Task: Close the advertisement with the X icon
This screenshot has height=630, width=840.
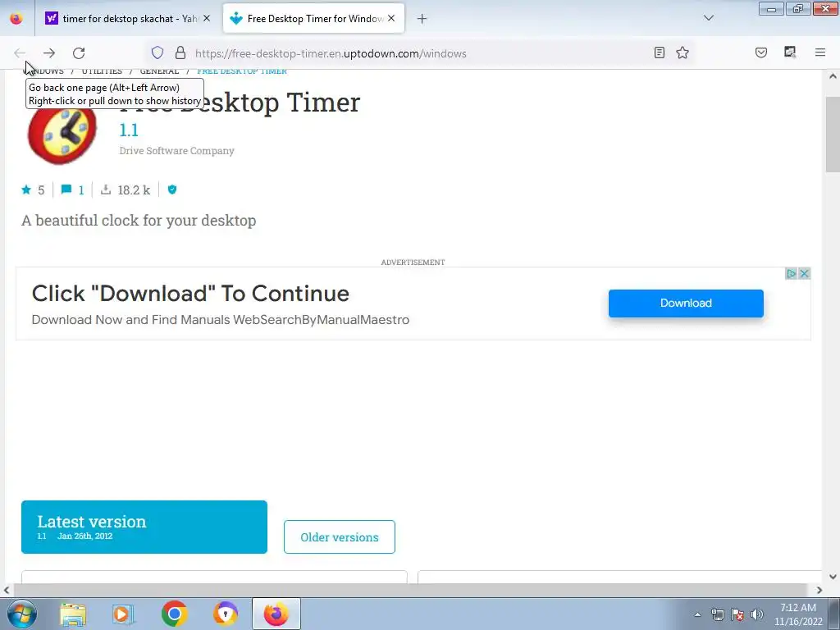Action: pos(804,274)
